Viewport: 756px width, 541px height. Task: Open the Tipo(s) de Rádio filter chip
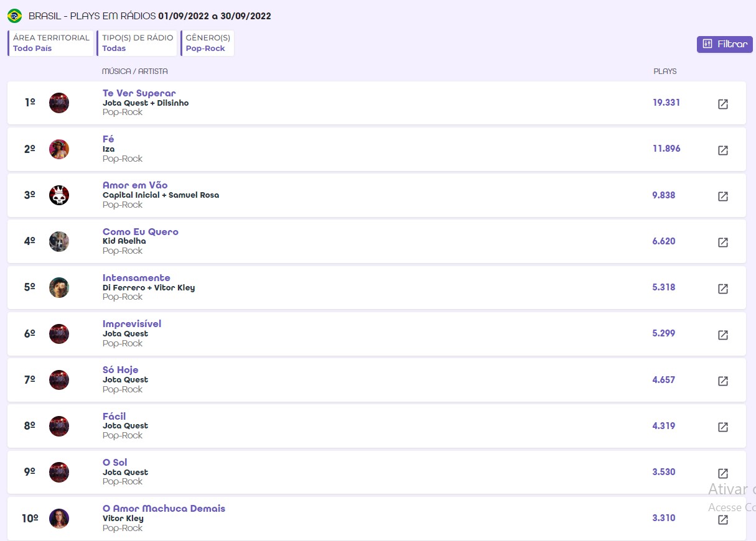[x=137, y=43]
